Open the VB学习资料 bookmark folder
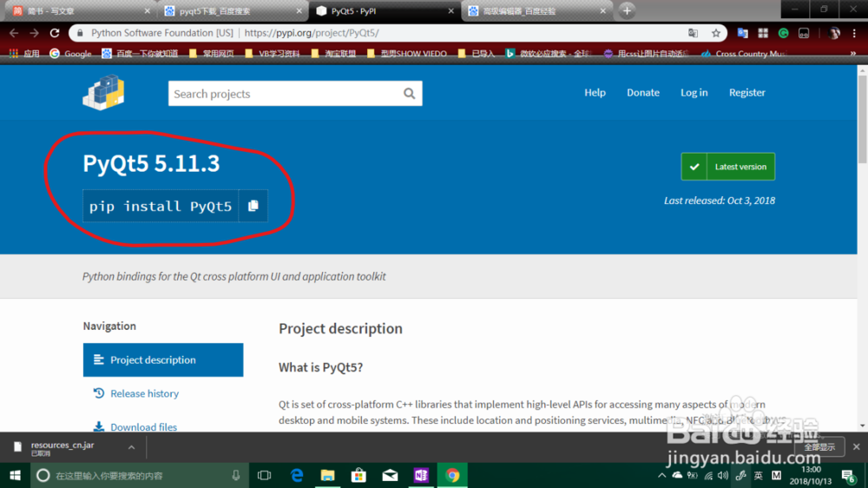Screen dimensions: 868x488 point(273,54)
